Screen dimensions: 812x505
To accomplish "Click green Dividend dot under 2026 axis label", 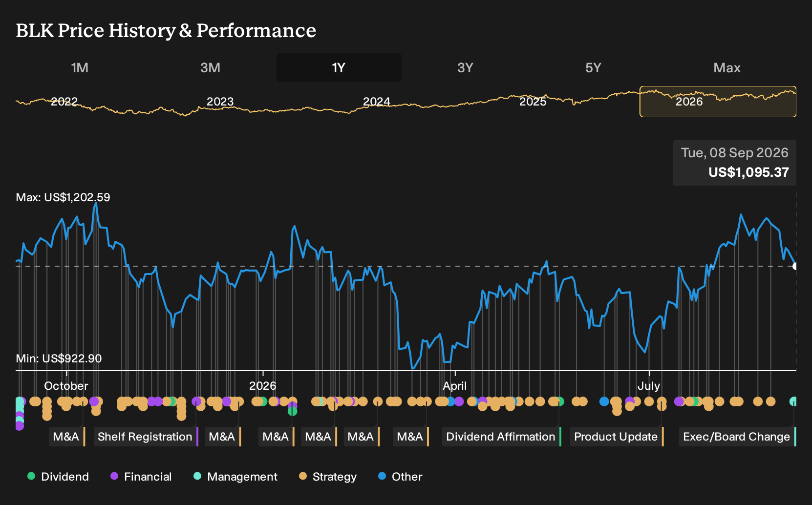I will click(263, 401).
